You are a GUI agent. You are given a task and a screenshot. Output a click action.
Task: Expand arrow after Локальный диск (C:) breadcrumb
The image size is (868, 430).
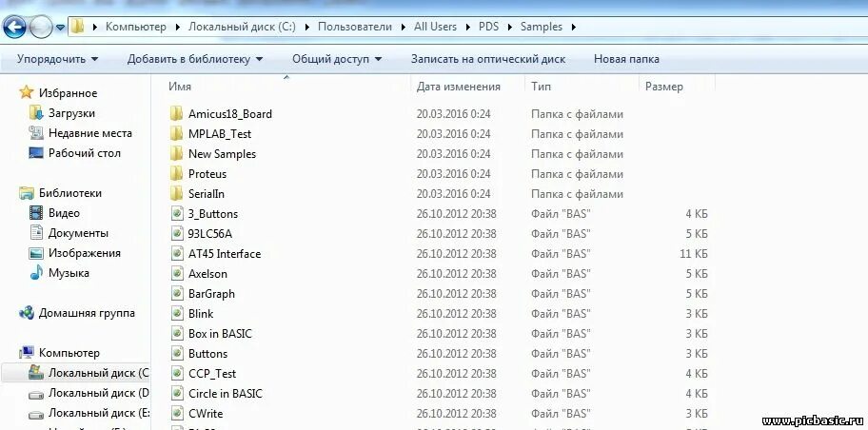click(306, 27)
